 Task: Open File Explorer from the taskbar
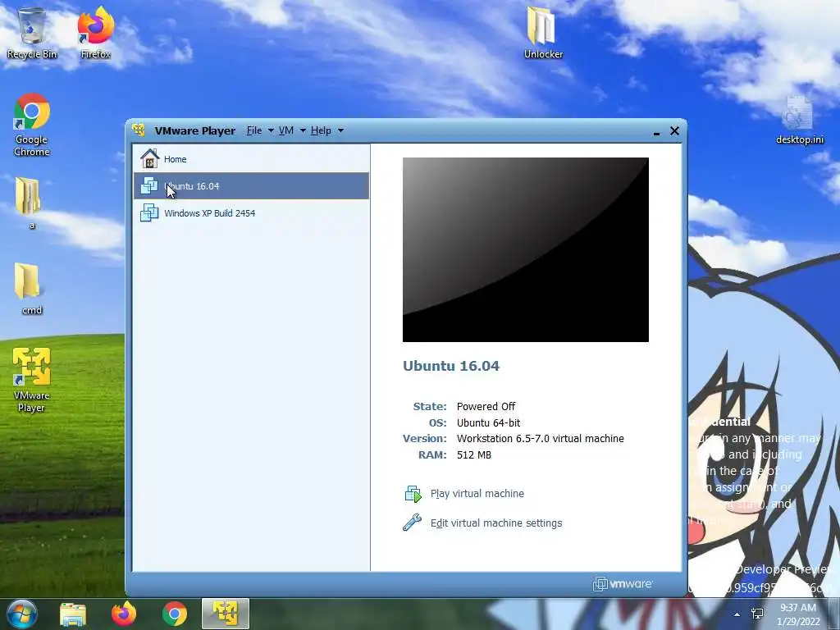73,614
